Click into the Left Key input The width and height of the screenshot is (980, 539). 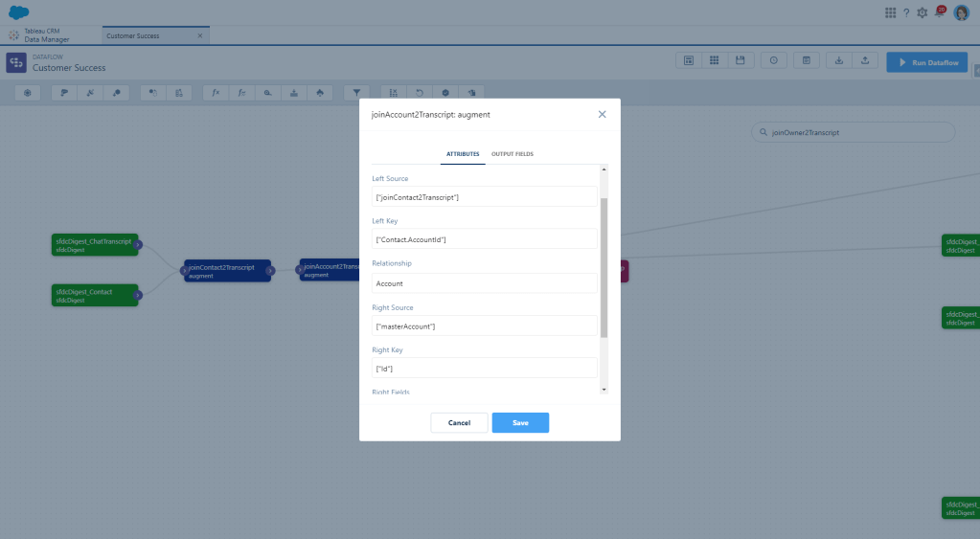[x=484, y=239]
